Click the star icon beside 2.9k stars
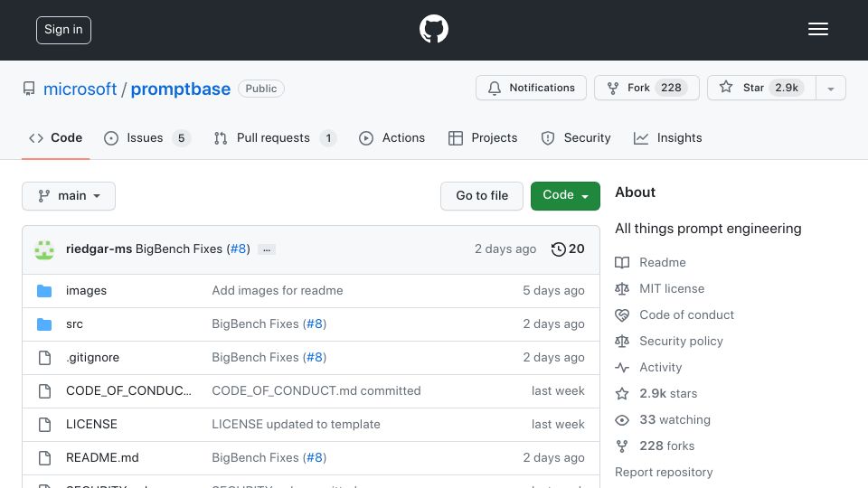This screenshot has width=868, height=488. (622, 393)
